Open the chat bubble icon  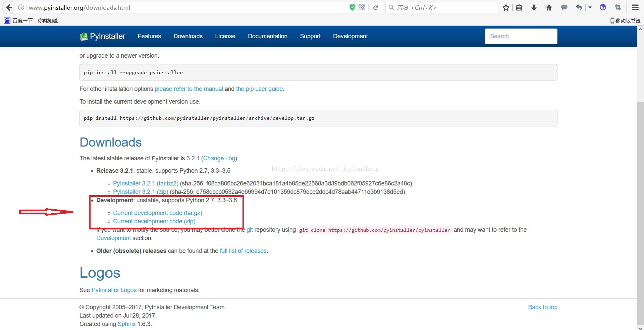[x=564, y=7]
